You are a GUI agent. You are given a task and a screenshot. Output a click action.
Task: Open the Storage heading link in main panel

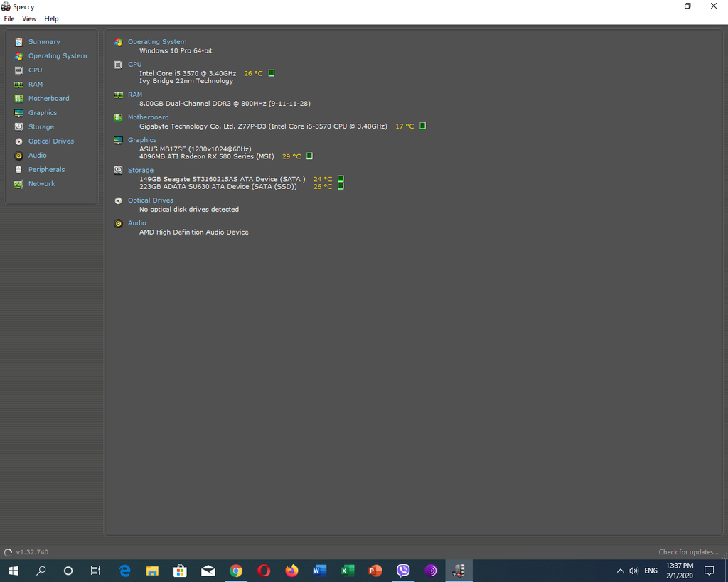pos(141,171)
